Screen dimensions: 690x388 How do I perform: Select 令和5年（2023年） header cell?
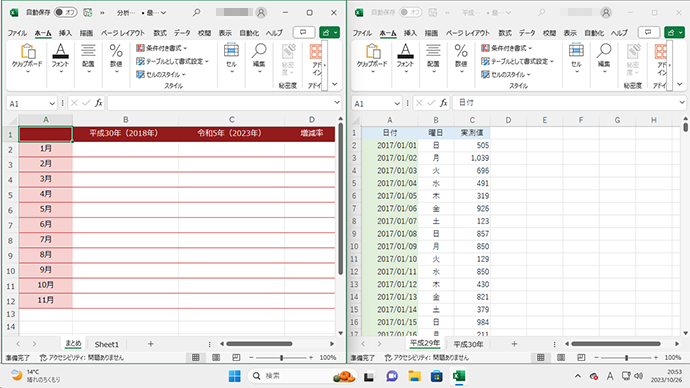pyautogui.click(x=231, y=133)
